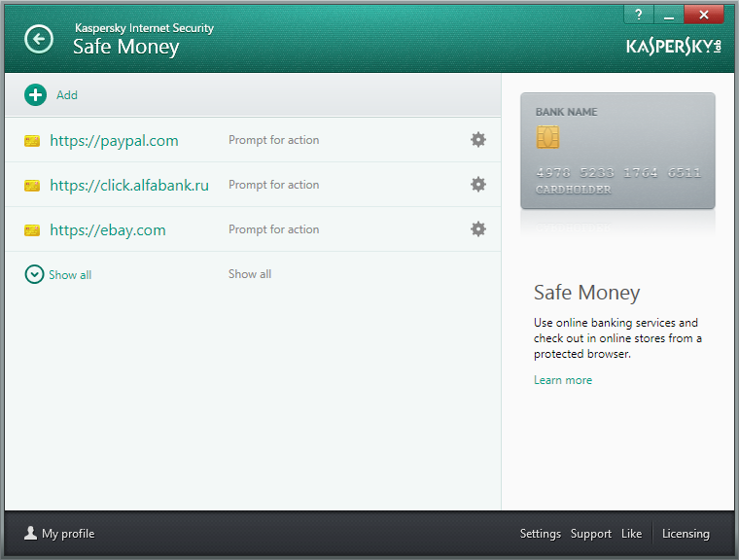
Task: Open the https://paypal.com link
Action: point(114,140)
